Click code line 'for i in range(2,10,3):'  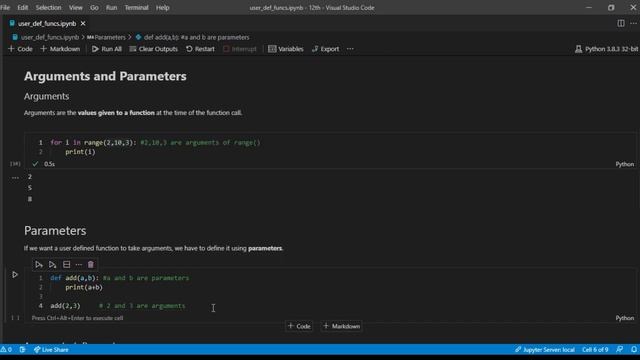coord(93,142)
